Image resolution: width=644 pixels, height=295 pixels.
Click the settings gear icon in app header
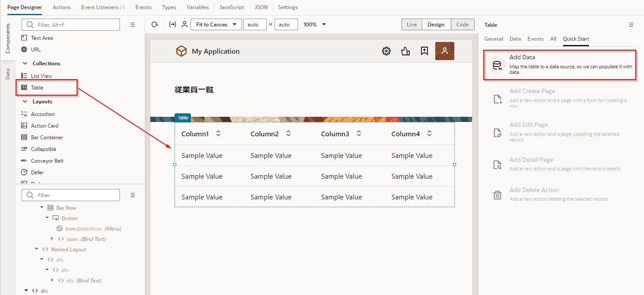[386, 51]
